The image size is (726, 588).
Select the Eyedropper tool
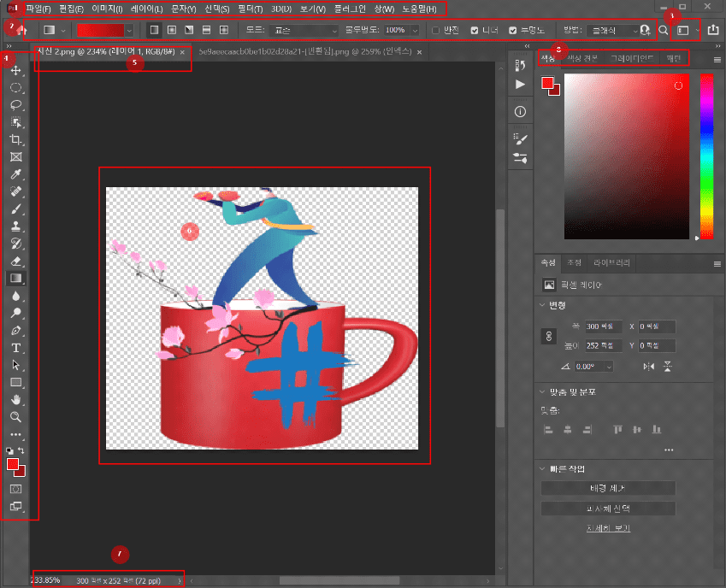point(15,174)
